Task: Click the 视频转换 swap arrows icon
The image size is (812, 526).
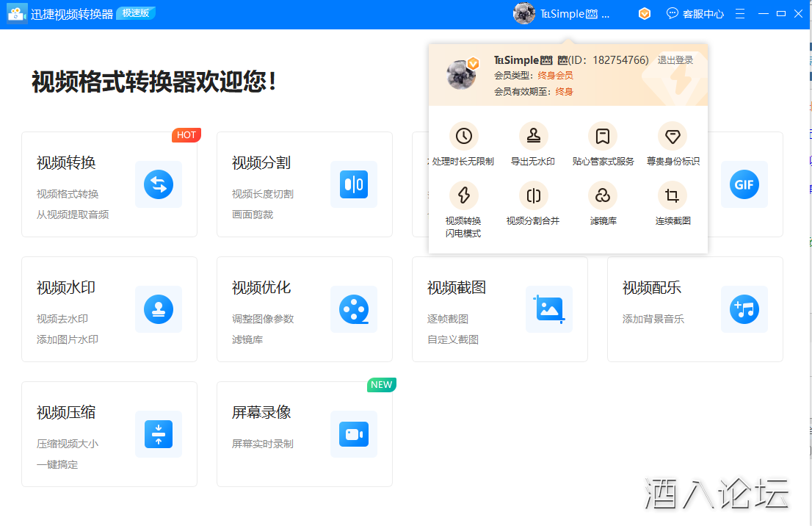Action: pos(159,184)
